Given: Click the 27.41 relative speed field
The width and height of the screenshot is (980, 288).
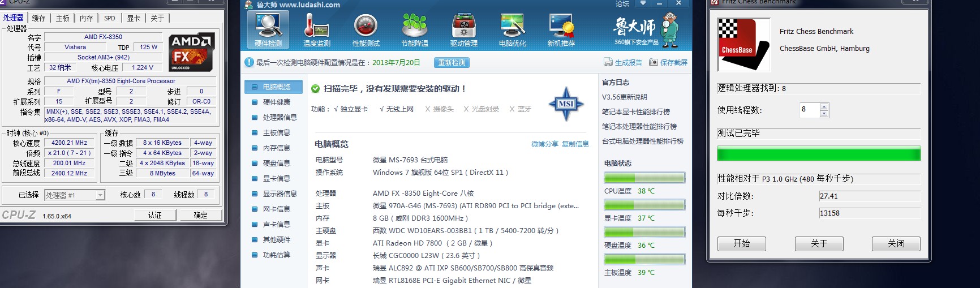Looking at the screenshot, I should [x=870, y=196].
